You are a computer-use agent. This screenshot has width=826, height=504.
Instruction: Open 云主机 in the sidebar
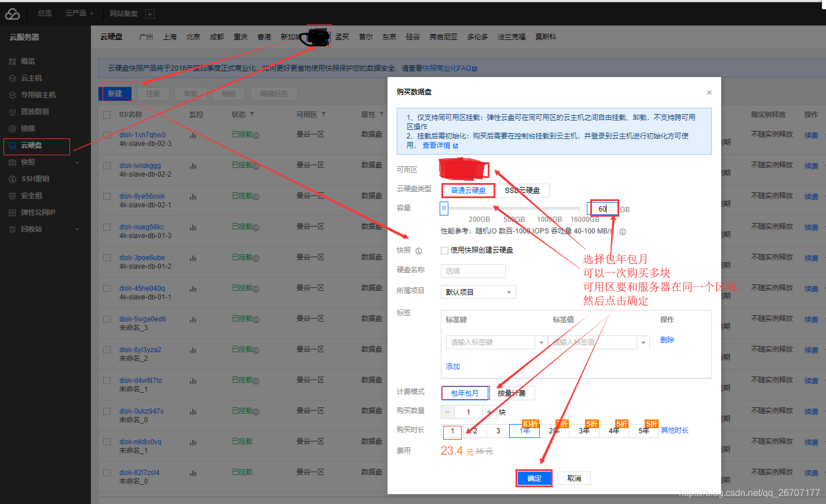point(31,78)
